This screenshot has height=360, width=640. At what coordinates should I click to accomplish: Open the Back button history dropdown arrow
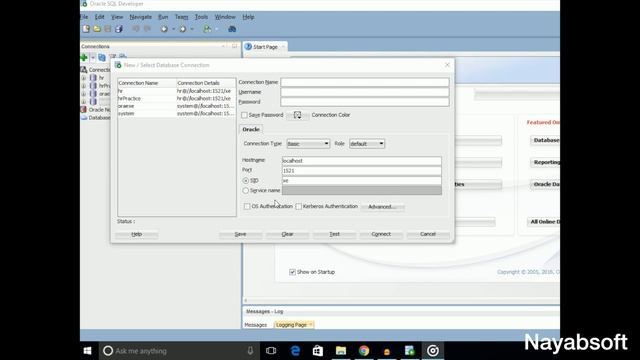tap(173, 29)
